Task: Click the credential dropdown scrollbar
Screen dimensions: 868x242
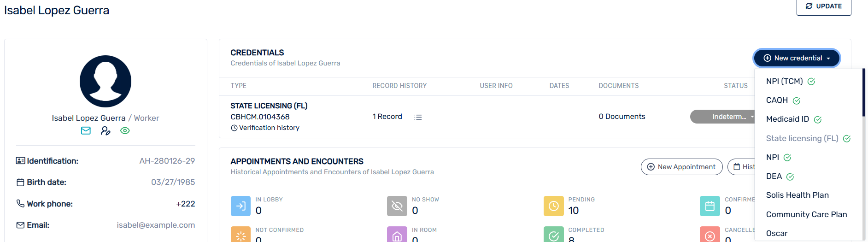Action: pyautogui.click(x=863, y=92)
